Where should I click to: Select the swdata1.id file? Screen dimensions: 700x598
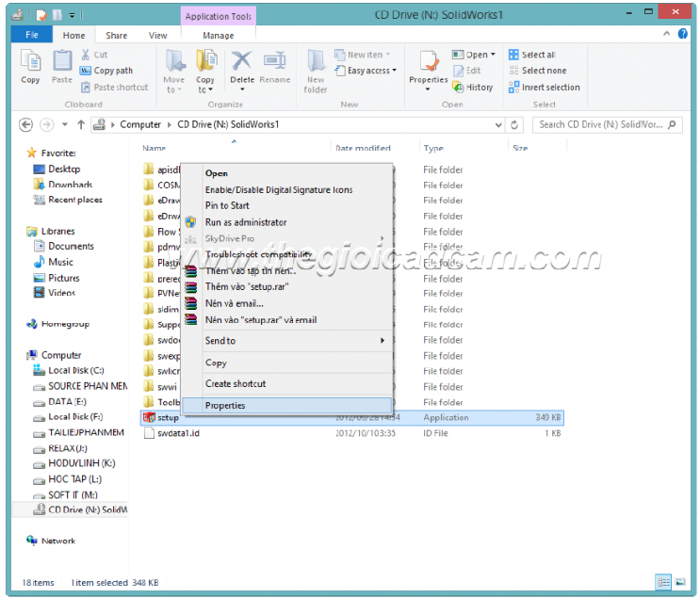[178, 433]
